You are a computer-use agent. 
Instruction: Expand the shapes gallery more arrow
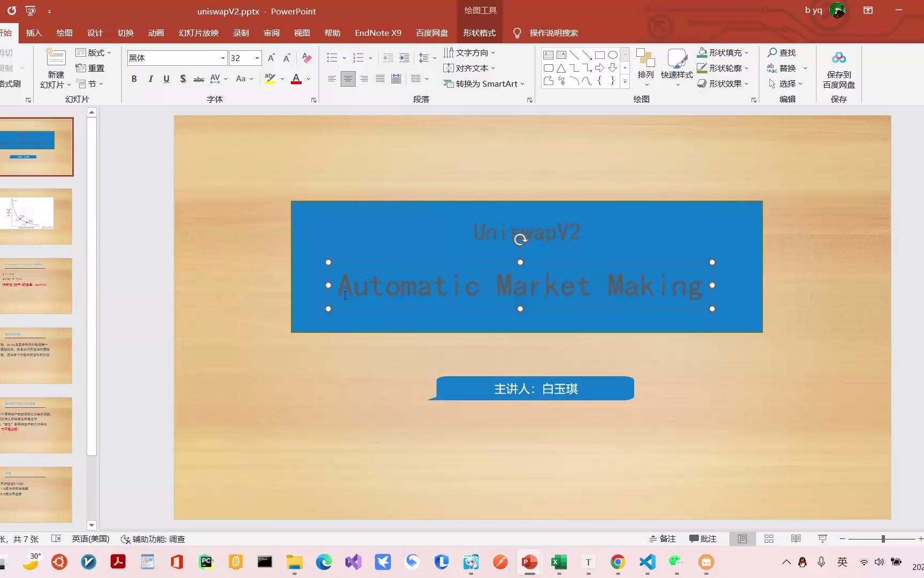click(x=625, y=81)
